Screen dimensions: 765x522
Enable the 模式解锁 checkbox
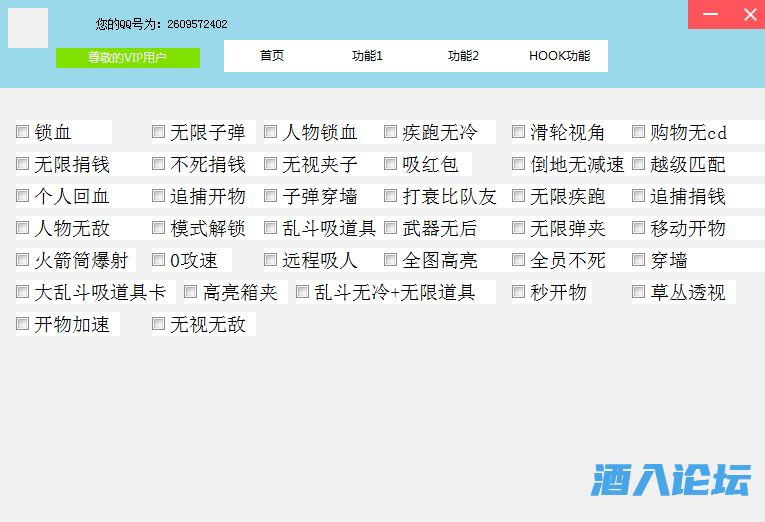pos(159,228)
